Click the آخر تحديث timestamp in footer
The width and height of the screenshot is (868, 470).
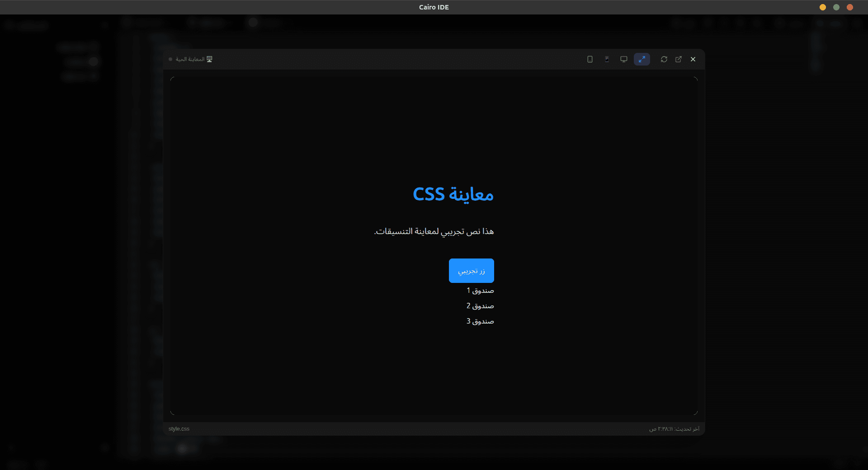pyautogui.click(x=674, y=429)
